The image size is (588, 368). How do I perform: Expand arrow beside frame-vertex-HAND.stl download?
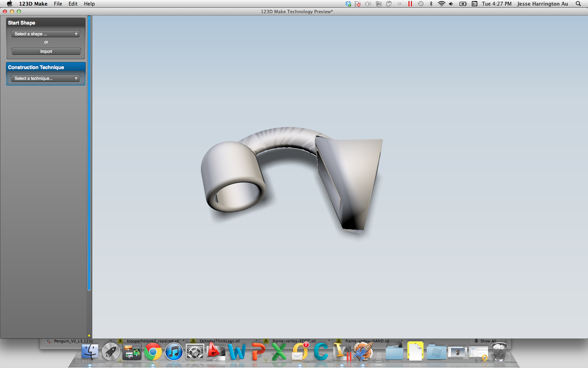[x=402, y=341]
